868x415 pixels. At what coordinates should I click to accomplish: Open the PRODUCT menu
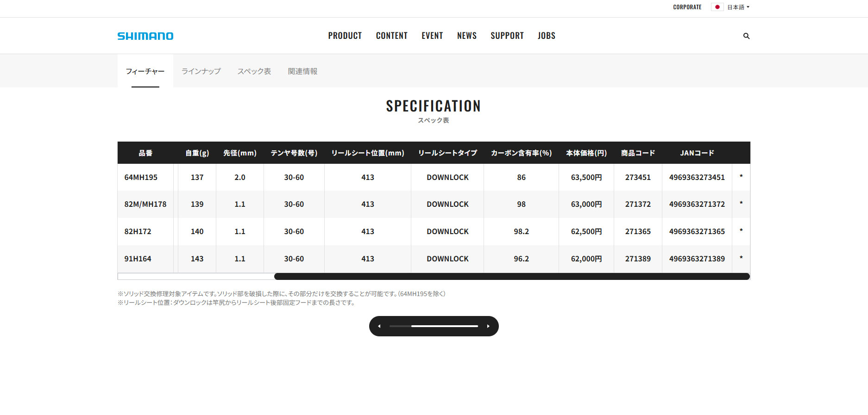point(345,36)
